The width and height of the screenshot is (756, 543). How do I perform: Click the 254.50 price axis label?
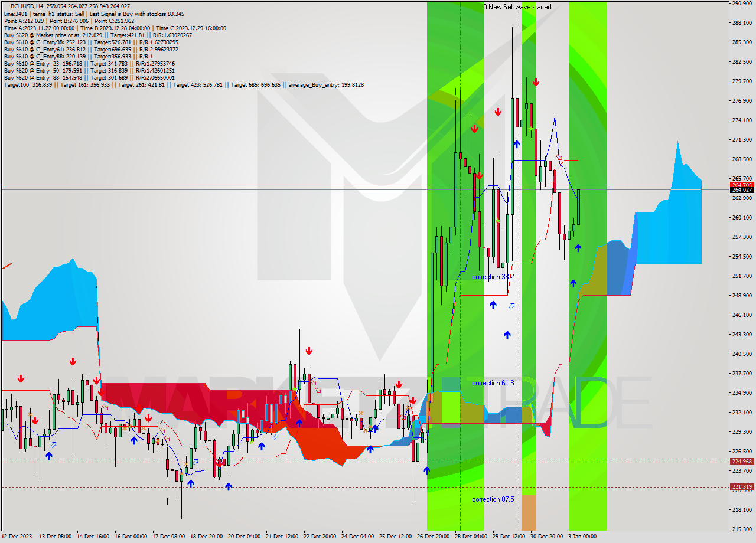click(742, 257)
